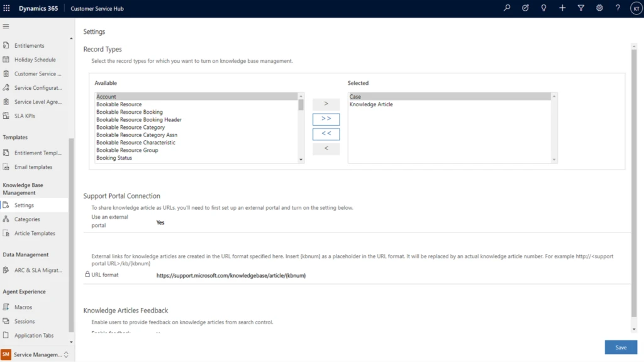Open the filter icon in the header
This screenshot has width=644, height=362.
[x=580, y=8]
